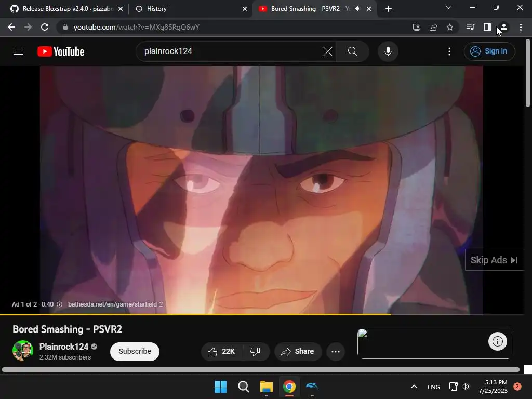The width and height of the screenshot is (532, 399).
Task: Share this page icon in address bar
Action: (433, 27)
